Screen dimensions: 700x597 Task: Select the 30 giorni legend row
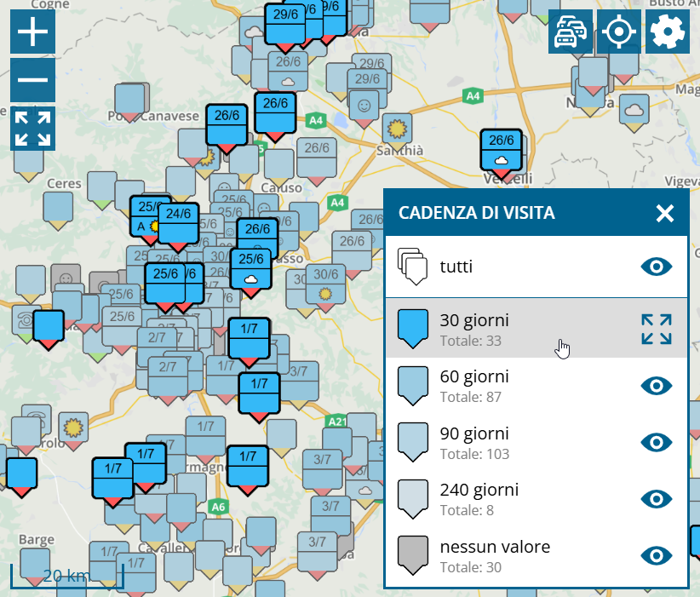click(536, 328)
